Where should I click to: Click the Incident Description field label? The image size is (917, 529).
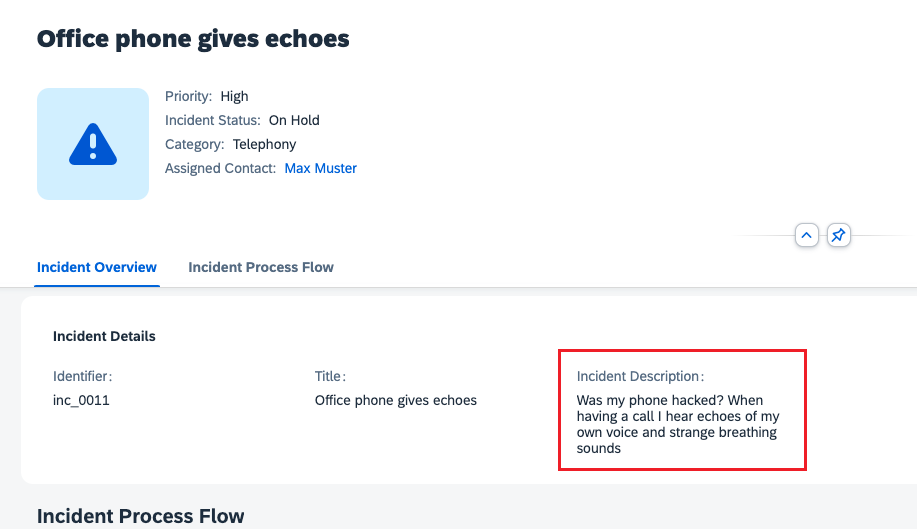tap(640, 376)
